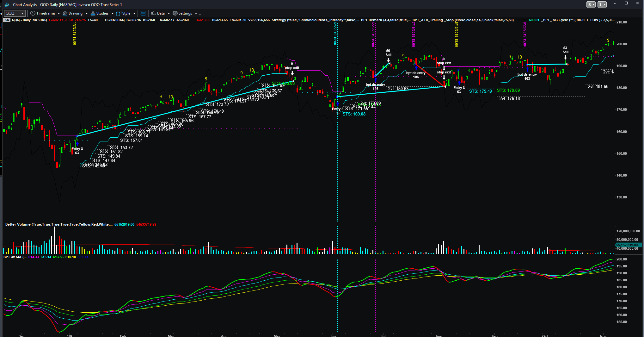Screen dimensions: 644x337
Task: Click the 170.00 level on price axis
Action: 621,110
